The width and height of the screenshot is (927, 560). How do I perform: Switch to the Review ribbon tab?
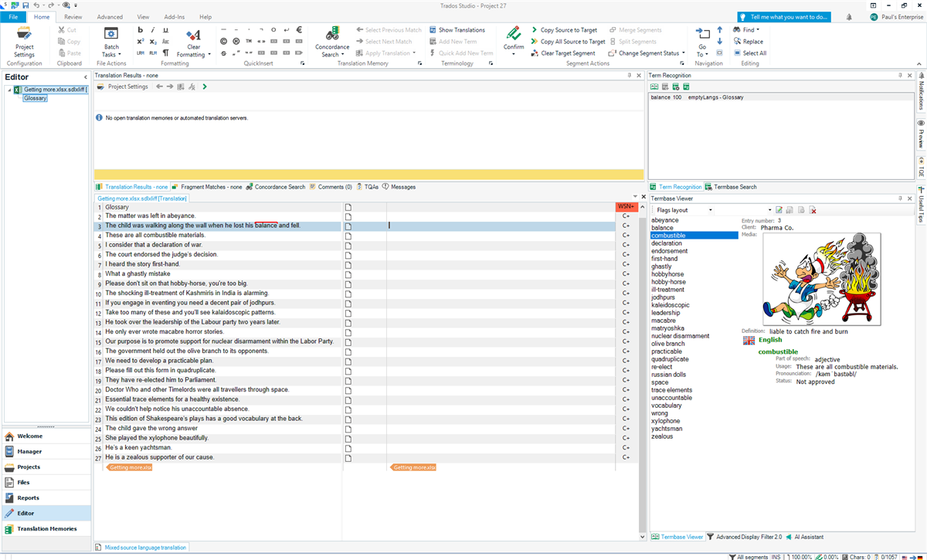tap(73, 17)
